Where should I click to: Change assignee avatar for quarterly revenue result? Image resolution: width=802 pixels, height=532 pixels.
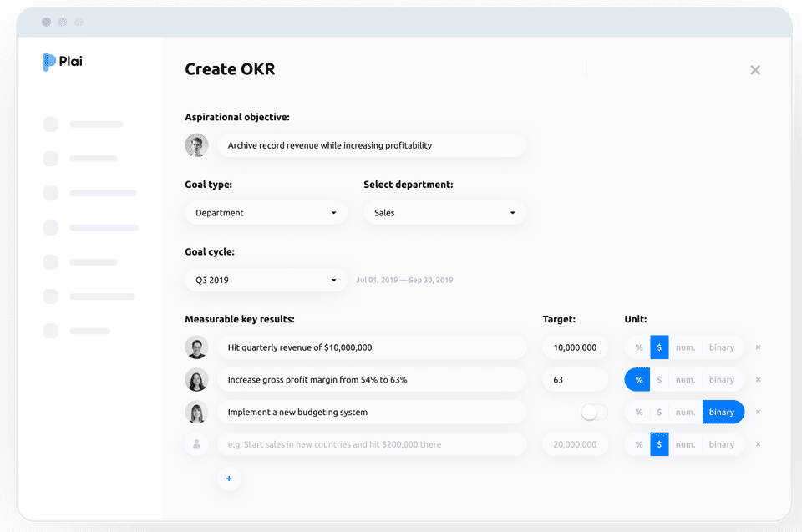point(196,347)
